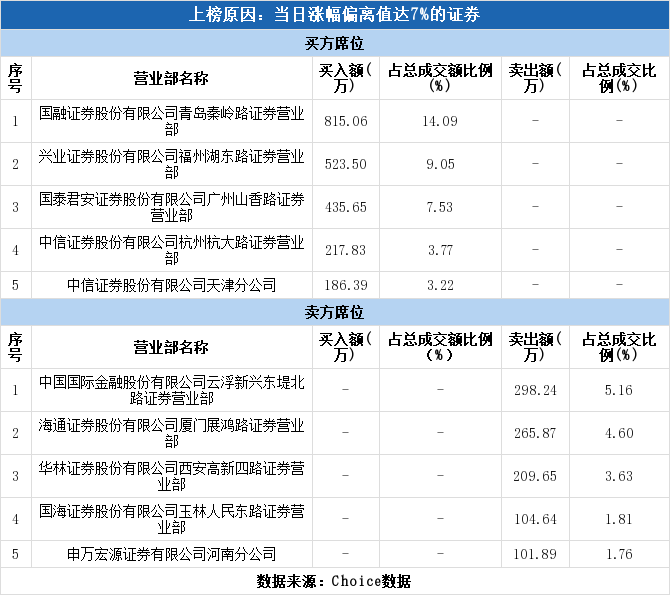Click percentage value 7.53
This screenshot has width=670, height=595.
tap(440, 207)
